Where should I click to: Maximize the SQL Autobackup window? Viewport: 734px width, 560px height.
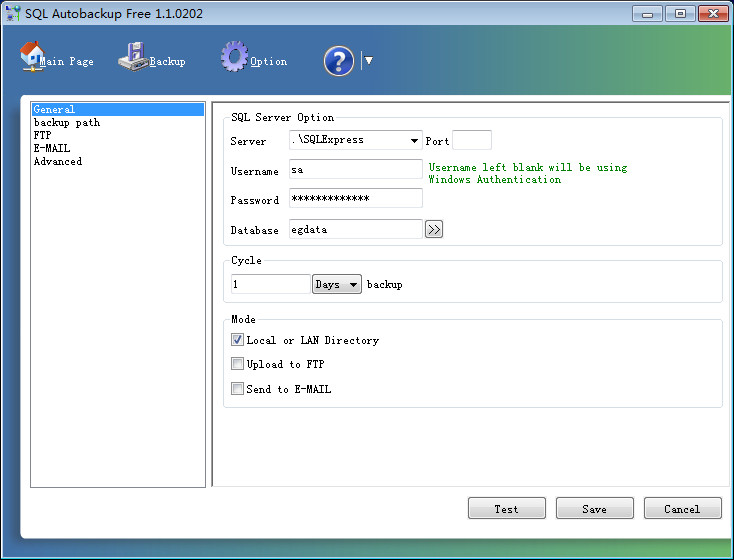(680, 14)
